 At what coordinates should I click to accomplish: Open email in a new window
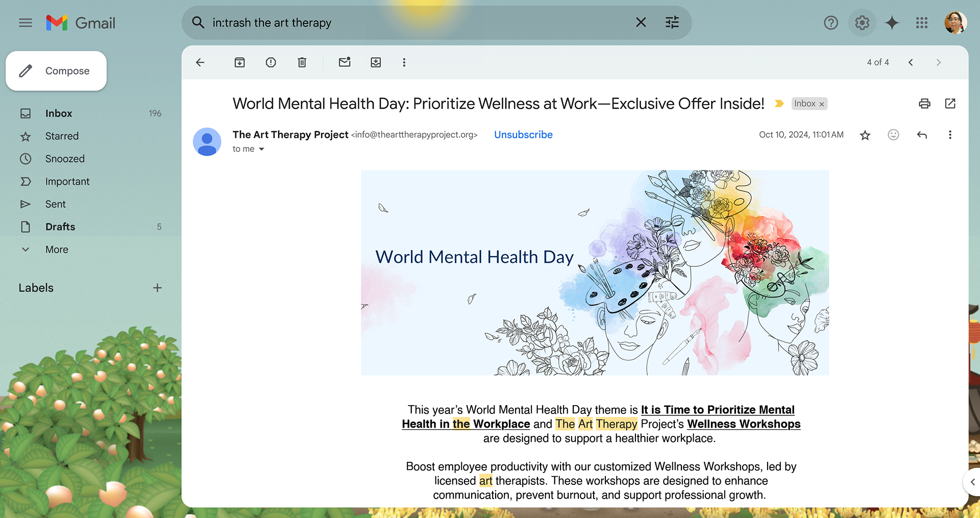(x=950, y=104)
